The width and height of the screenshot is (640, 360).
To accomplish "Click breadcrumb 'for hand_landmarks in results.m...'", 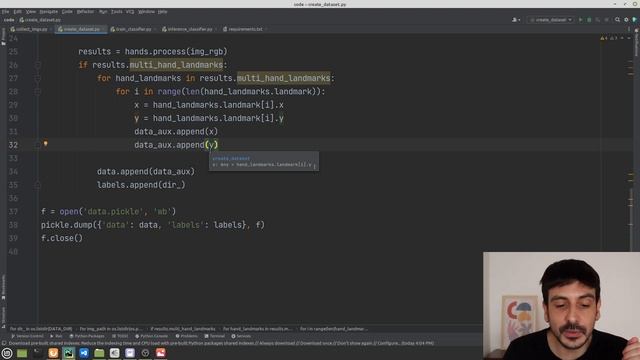I will (x=257, y=329).
